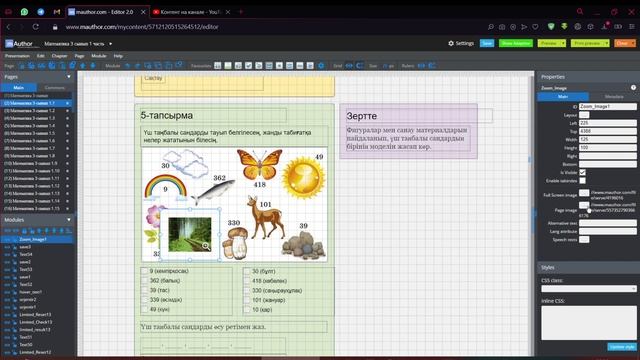Open the Edit menu
The width and height of the screenshot is (640, 360).
(x=41, y=56)
